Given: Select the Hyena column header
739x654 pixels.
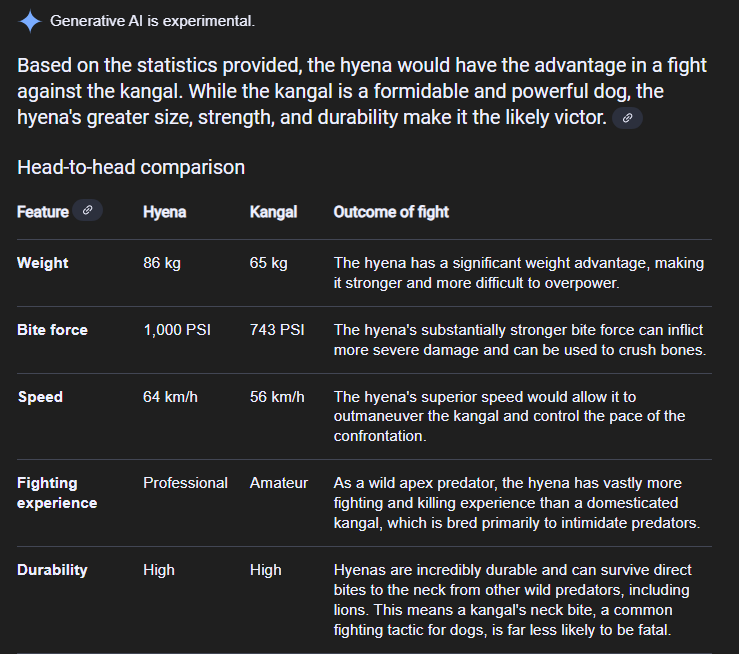Looking at the screenshot, I should (165, 211).
